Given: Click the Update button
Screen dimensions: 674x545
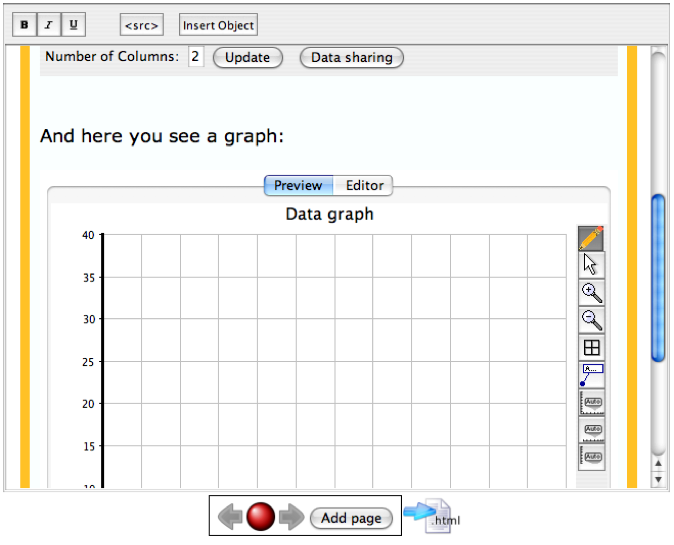Looking at the screenshot, I should pos(248,58).
